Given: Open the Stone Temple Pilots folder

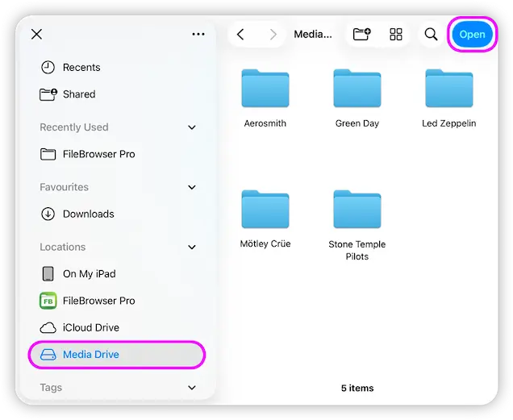Looking at the screenshot, I should pyautogui.click(x=357, y=210).
